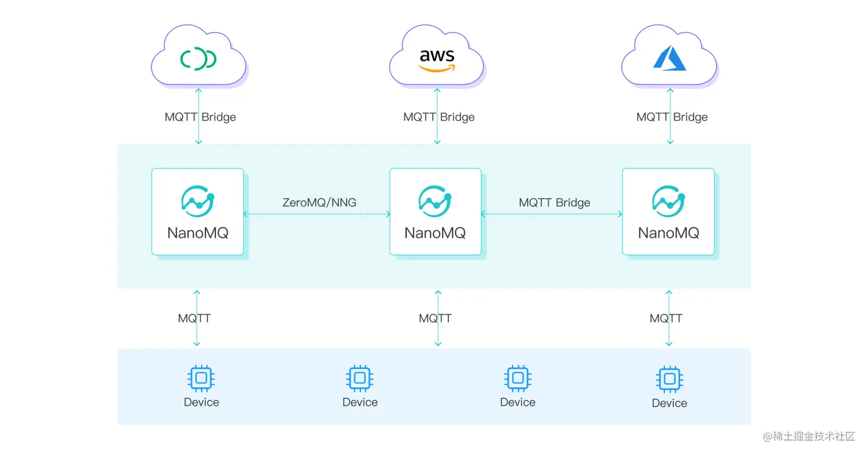Click the MQTT Bridge label under AWS
The width and height of the screenshot is (868, 455).
pos(438,117)
